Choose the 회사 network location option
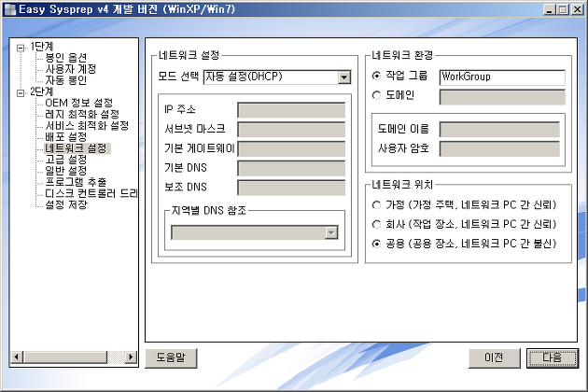Viewport: 588px width, 392px height. click(376, 224)
